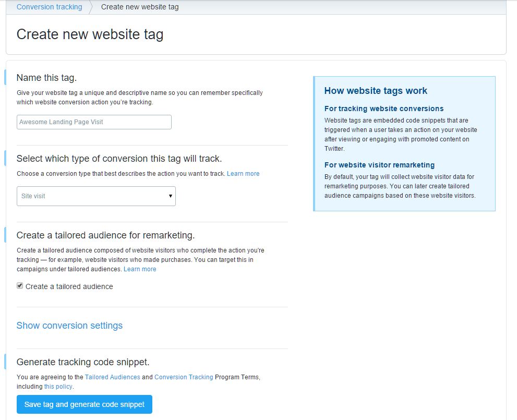Click the Create new website tag page title

point(90,34)
